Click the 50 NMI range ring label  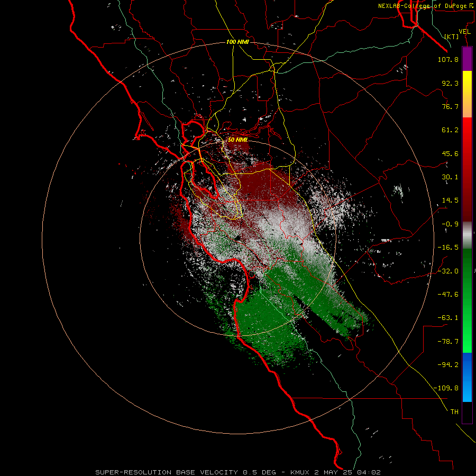[x=237, y=140]
